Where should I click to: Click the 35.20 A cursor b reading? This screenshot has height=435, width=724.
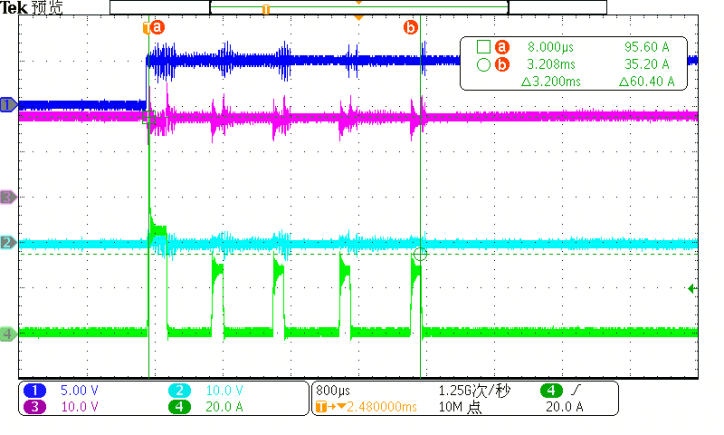pyautogui.click(x=646, y=64)
